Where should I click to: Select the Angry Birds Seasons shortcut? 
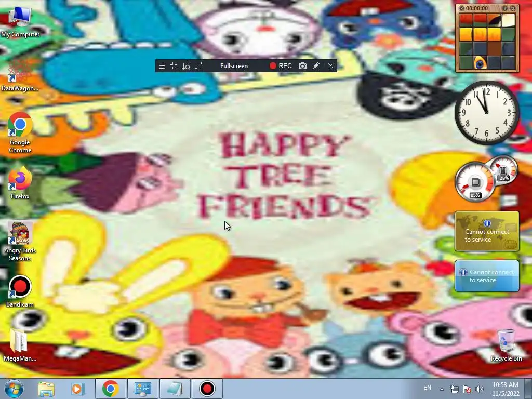click(x=20, y=241)
